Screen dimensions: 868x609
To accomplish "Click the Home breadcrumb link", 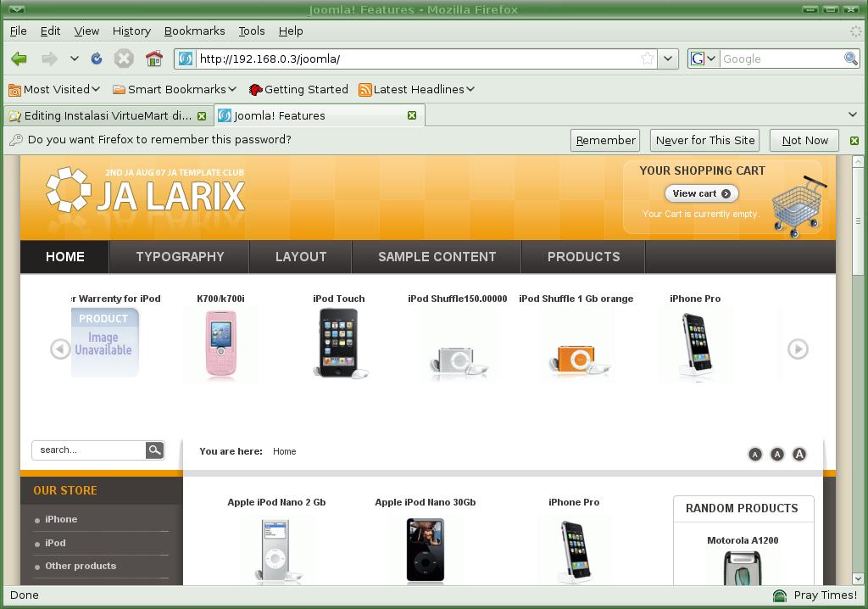I will click(x=284, y=451).
